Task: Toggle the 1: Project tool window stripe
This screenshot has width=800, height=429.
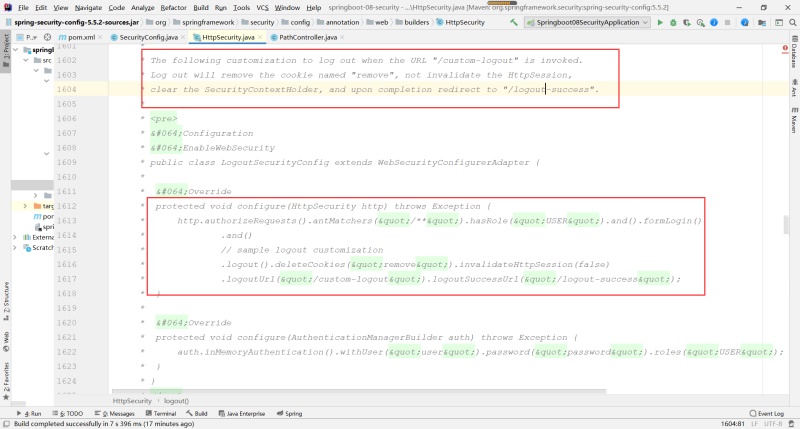Action: (x=6, y=50)
